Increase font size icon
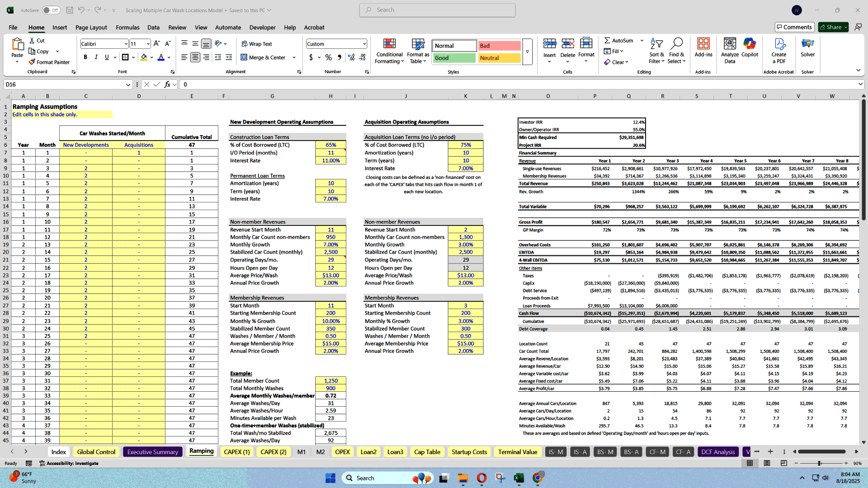This screenshot has width=868, height=488. pyautogui.click(x=156, y=43)
